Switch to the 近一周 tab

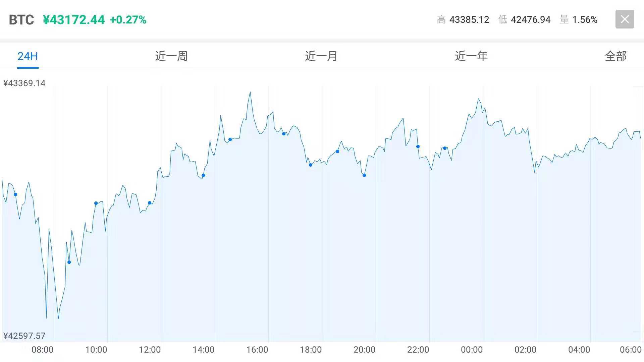(171, 56)
